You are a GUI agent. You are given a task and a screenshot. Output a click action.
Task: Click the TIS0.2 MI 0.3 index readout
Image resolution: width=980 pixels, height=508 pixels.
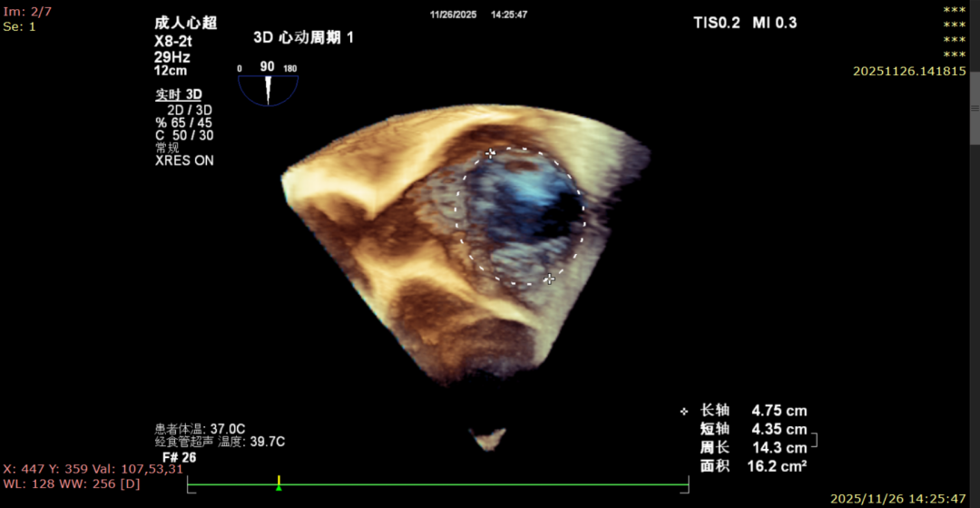[x=745, y=23]
